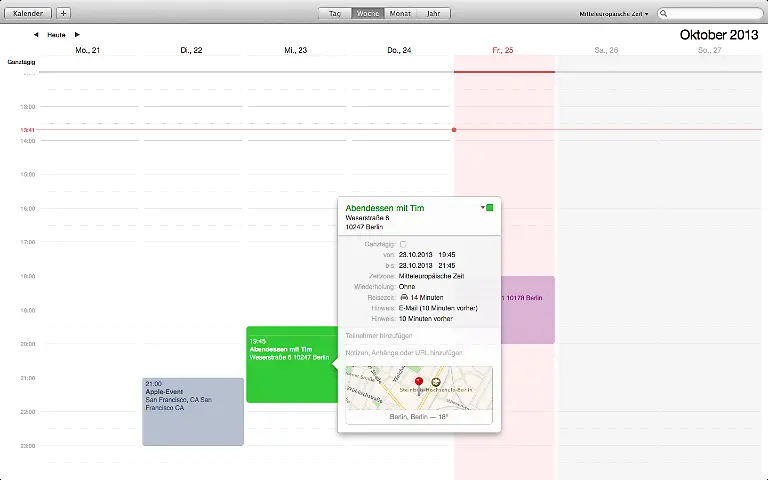Switch to Tag view
The width and height of the screenshot is (768, 480).
click(x=335, y=13)
